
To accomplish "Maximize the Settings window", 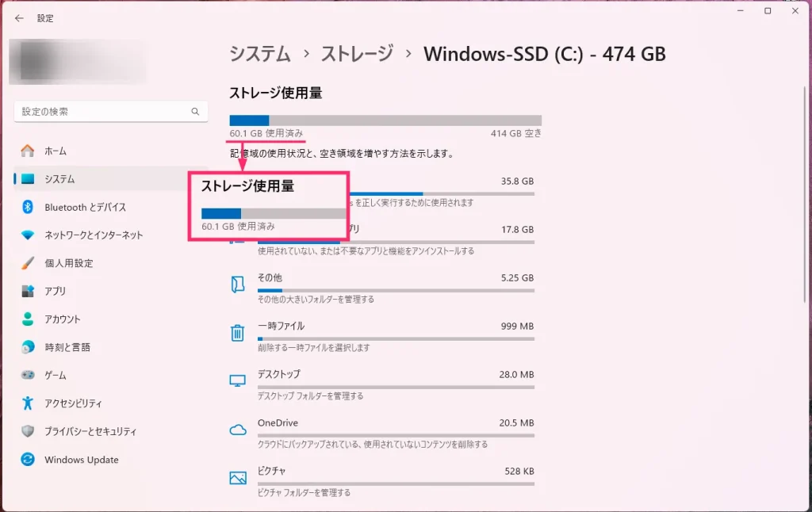I will point(768,11).
